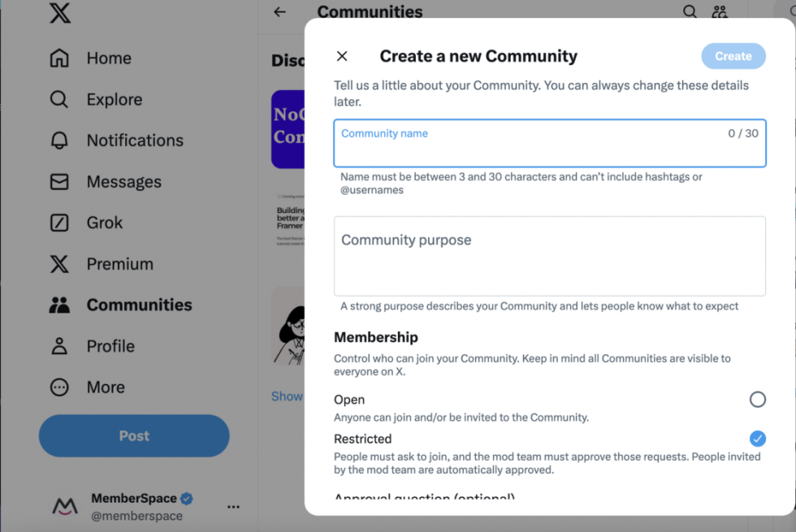This screenshot has width=796, height=532.
Task: Open Communities via the people icon
Action: [59, 305]
